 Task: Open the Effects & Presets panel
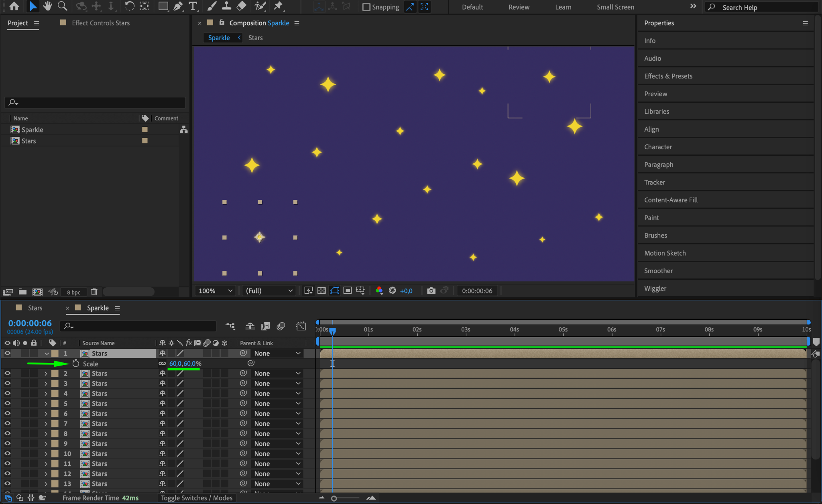(x=668, y=76)
